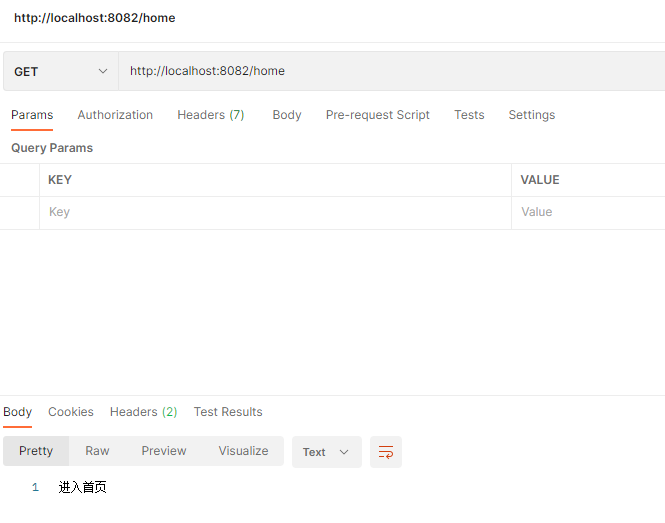This screenshot has width=665, height=523.
Task: Open the request Headers (7) tab
Action: pos(211,115)
